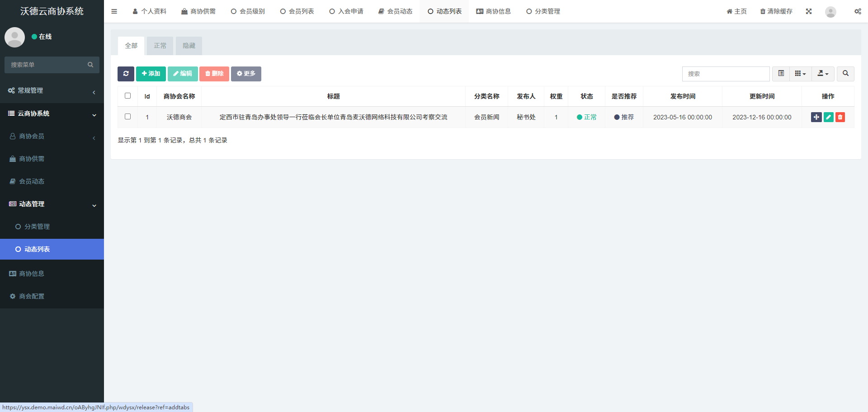Click 秘书处 publisher cell
The image size is (868, 412).
(x=526, y=117)
